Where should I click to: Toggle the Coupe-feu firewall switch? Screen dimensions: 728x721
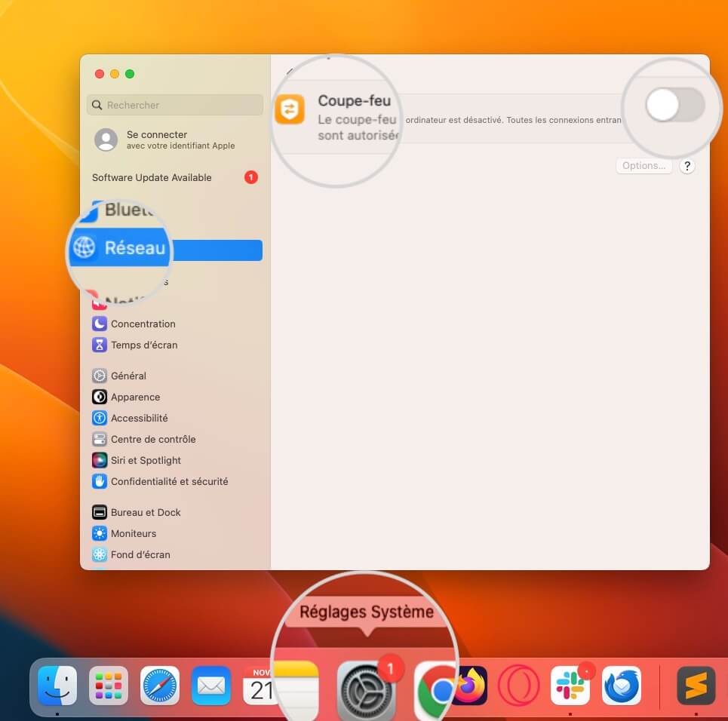tap(675, 105)
